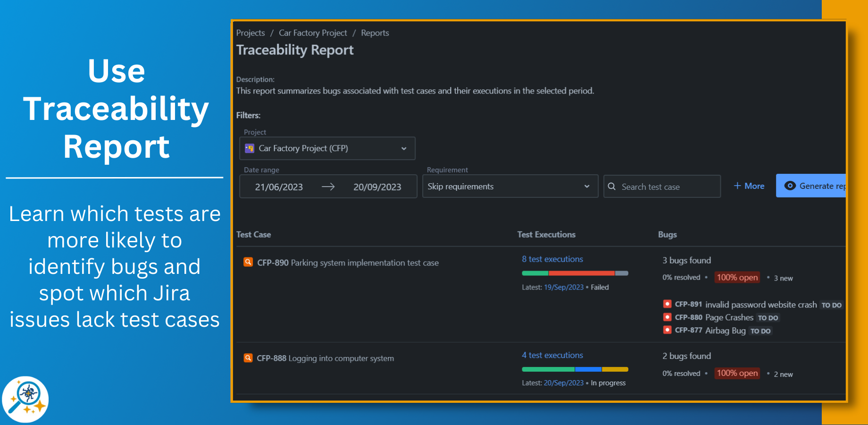This screenshot has width=868, height=425.
Task: Click the Car Factory Project avatar in Project filter
Action: tap(250, 148)
